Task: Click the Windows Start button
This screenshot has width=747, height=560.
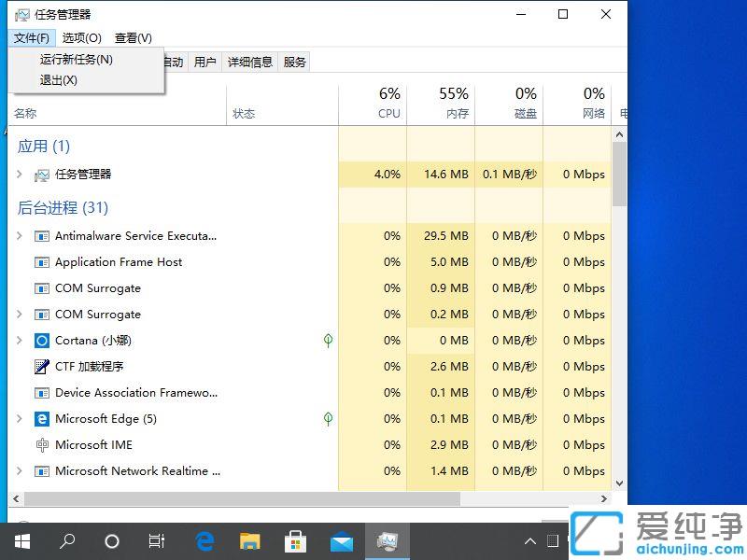Action: (21, 541)
